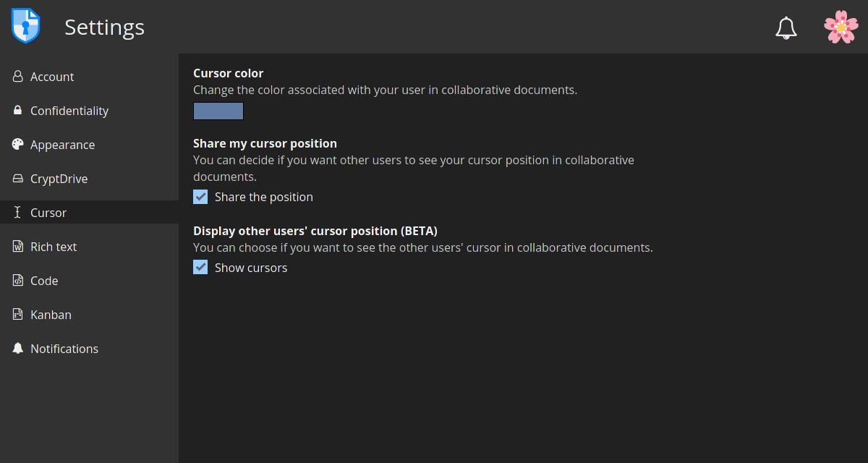Click the 'Show cursors' label text
Image resolution: width=868 pixels, height=463 pixels.
click(x=251, y=268)
